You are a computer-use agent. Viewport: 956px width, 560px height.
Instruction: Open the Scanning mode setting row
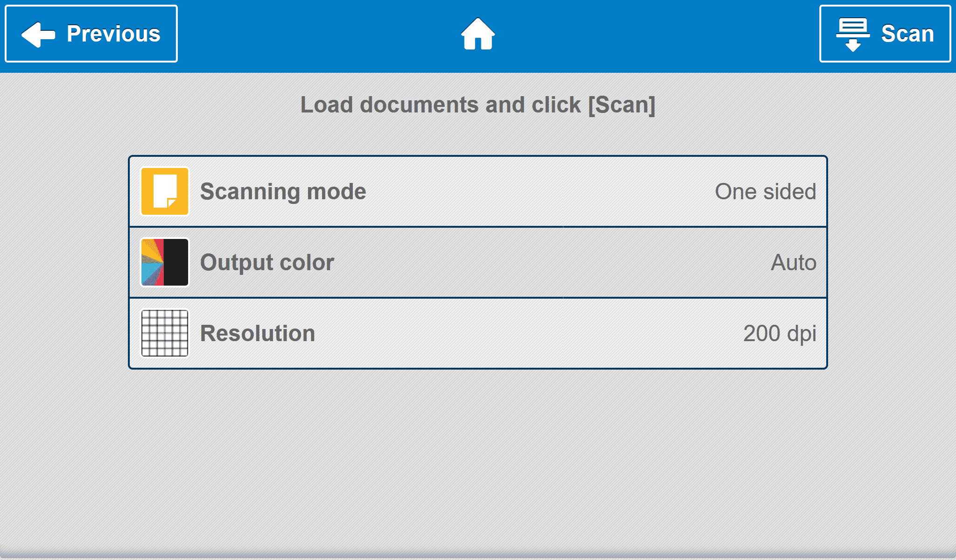pyautogui.click(x=467, y=191)
